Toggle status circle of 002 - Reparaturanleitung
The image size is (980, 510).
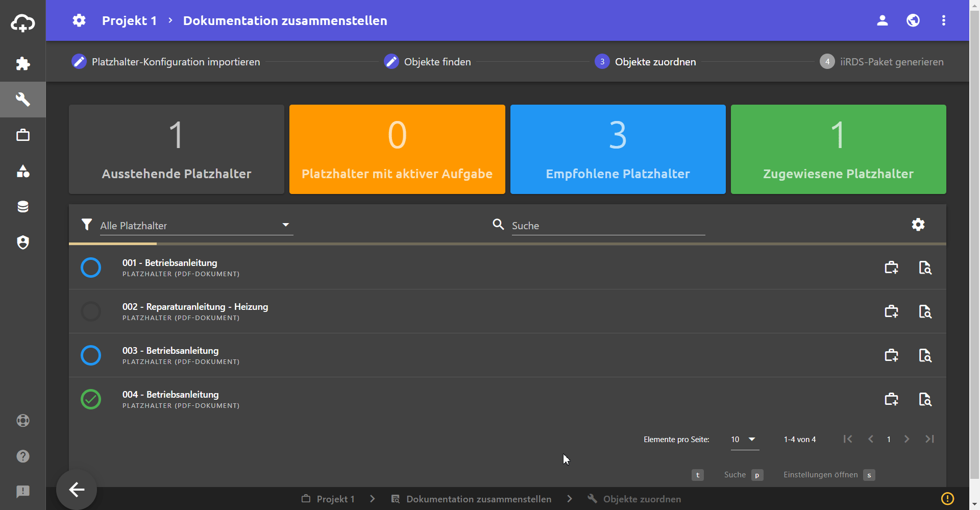(x=91, y=311)
